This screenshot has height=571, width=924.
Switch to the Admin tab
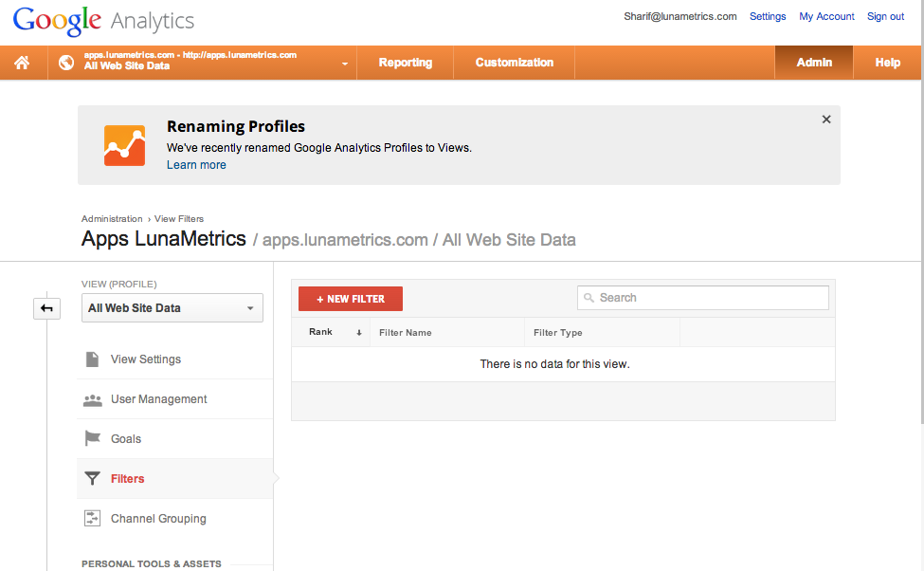pyautogui.click(x=814, y=63)
